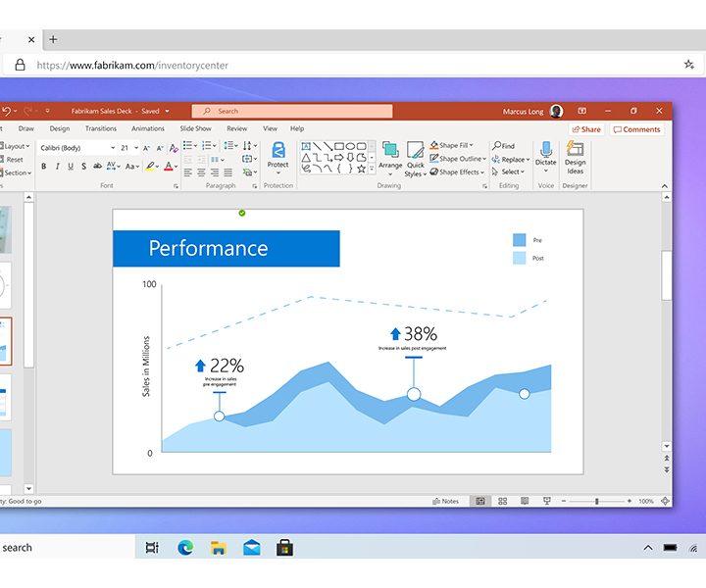Center align text in Paragraph group
Viewport: 706px width, 588px height.
(x=201, y=172)
